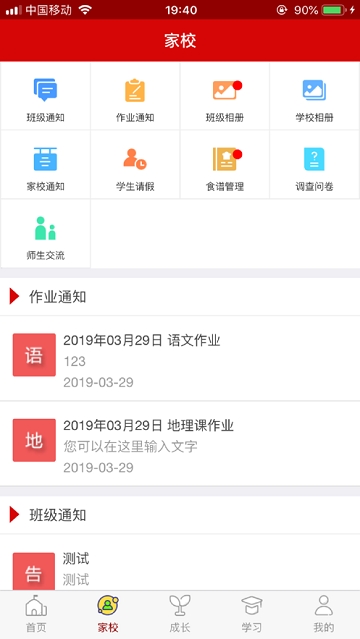Image resolution: width=360 pixels, height=639 pixels.
Task: Tap the 家校 page title
Action: pyautogui.click(x=180, y=41)
